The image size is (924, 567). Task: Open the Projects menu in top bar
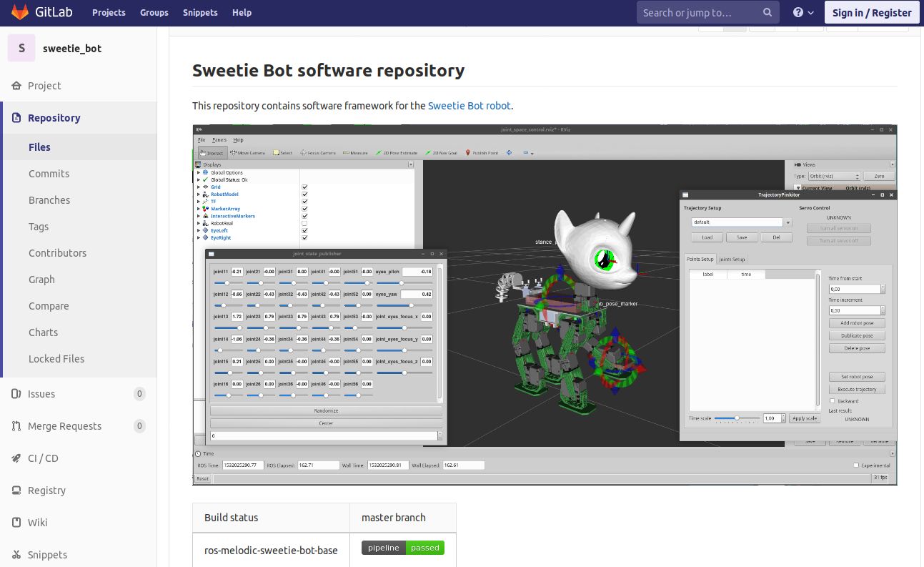coord(109,12)
